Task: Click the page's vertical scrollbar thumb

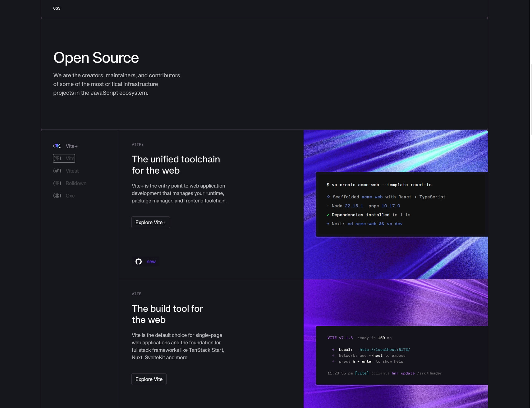Action: pyautogui.click(x=531, y=99)
